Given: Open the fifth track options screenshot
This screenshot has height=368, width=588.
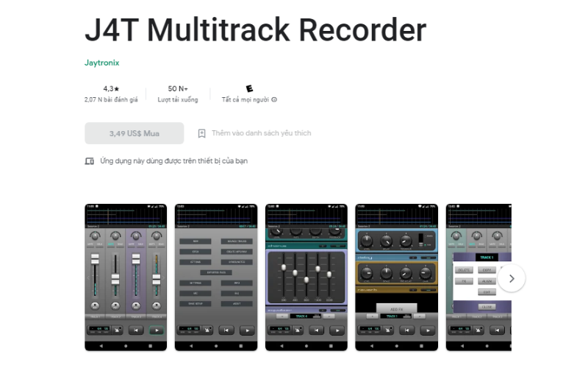Looking at the screenshot, I should pos(478,277).
